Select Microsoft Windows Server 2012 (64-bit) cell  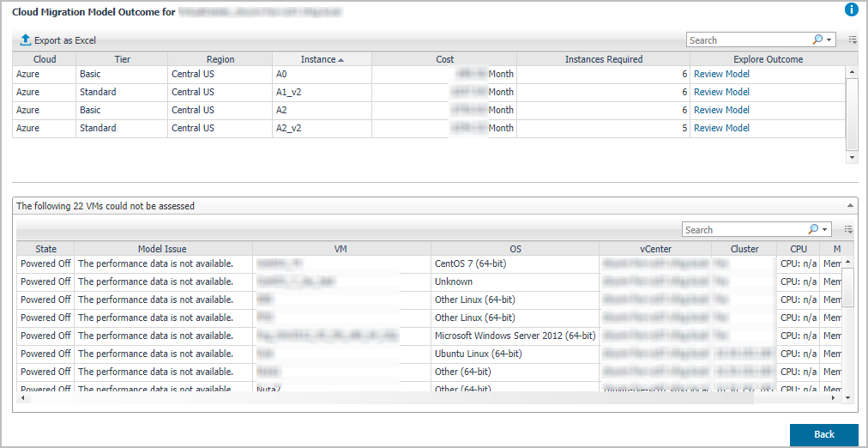click(515, 336)
